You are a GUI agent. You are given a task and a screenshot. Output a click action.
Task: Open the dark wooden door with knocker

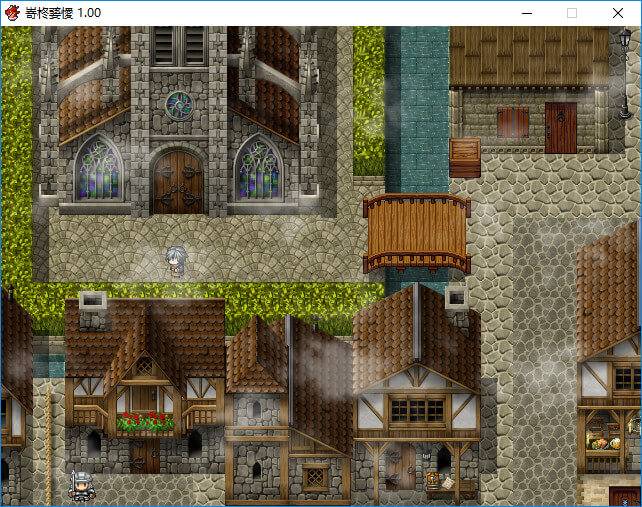(560, 127)
